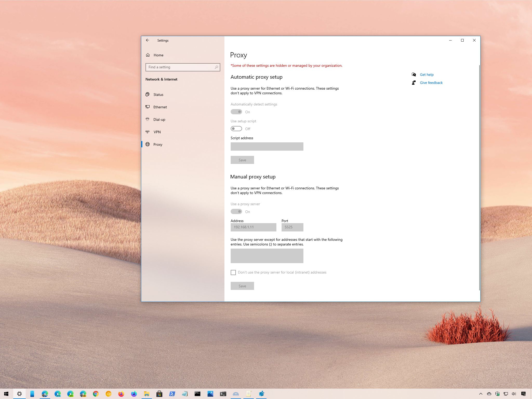Click Save button for manual proxy
This screenshot has width=532, height=399.
coord(242,286)
